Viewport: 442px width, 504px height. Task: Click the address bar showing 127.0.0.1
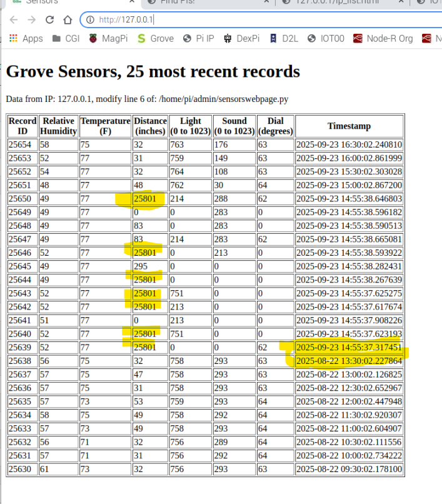250,20
